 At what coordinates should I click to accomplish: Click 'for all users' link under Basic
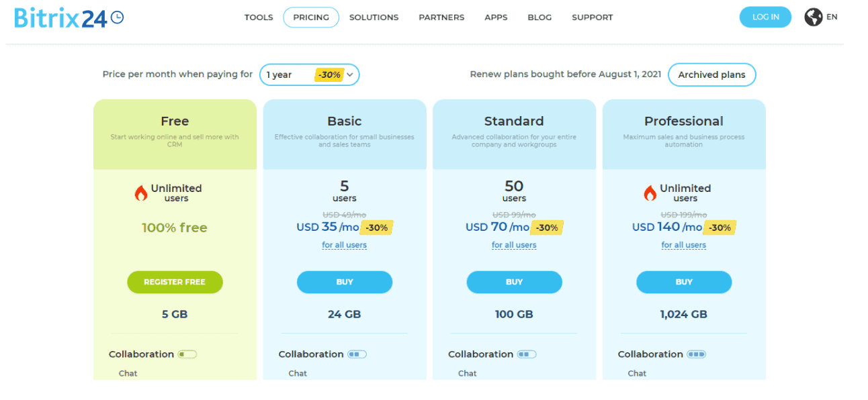(x=345, y=245)
